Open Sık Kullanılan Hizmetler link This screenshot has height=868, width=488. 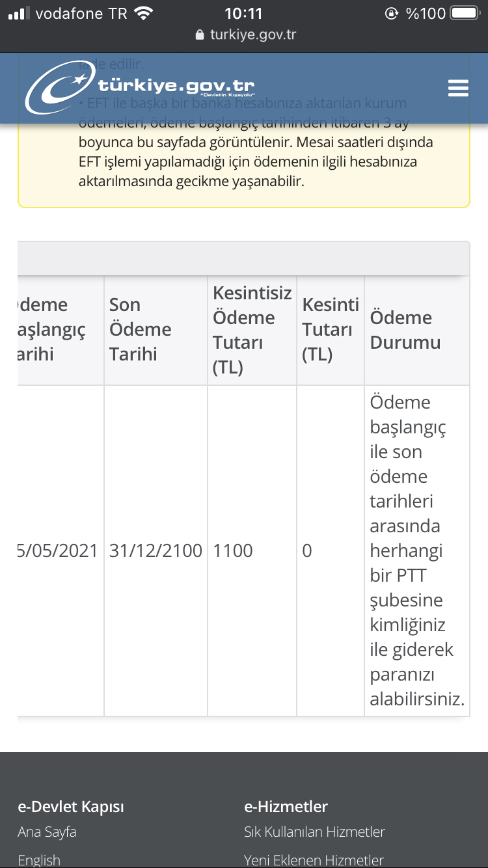coord(314,832)
